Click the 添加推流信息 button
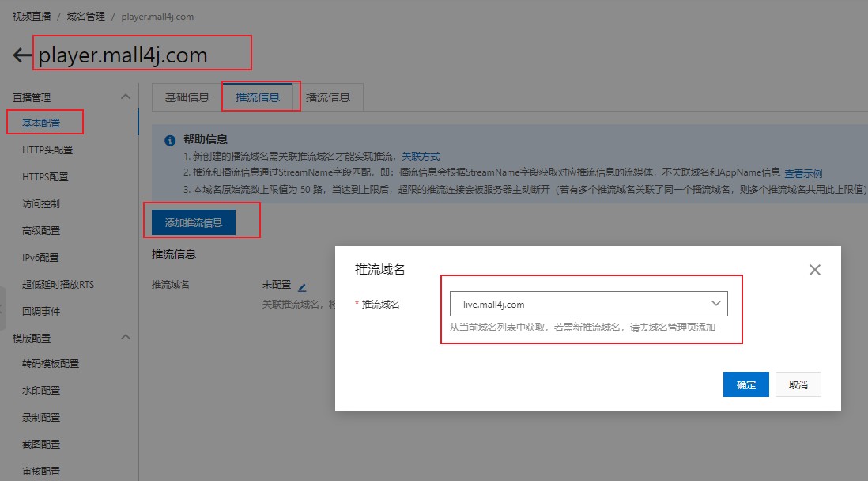Viewport: 868px width, 481px height. [194, 222]
